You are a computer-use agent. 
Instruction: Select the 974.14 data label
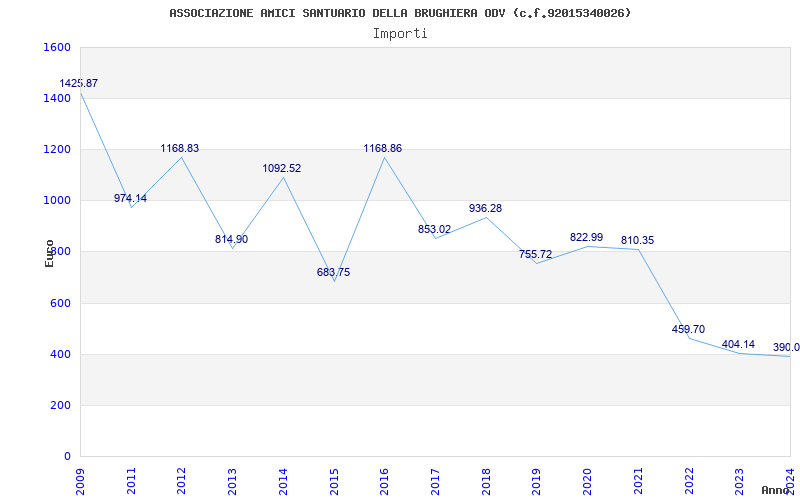(x=130, y=198)
